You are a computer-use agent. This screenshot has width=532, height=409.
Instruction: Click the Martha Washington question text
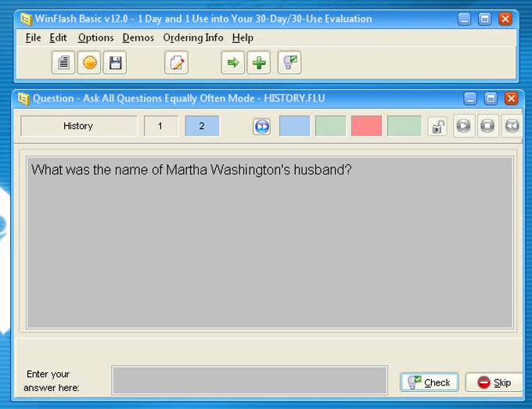point(192,170)
